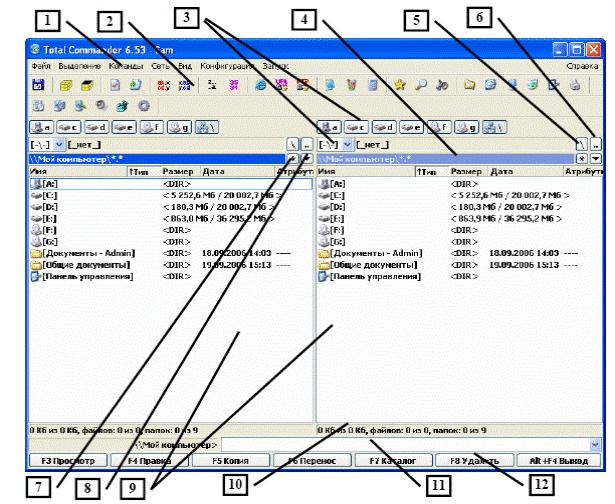Click the F7 Каталог button
The height and width of the screenshot is (504, 615).
(x=393, y=460)
